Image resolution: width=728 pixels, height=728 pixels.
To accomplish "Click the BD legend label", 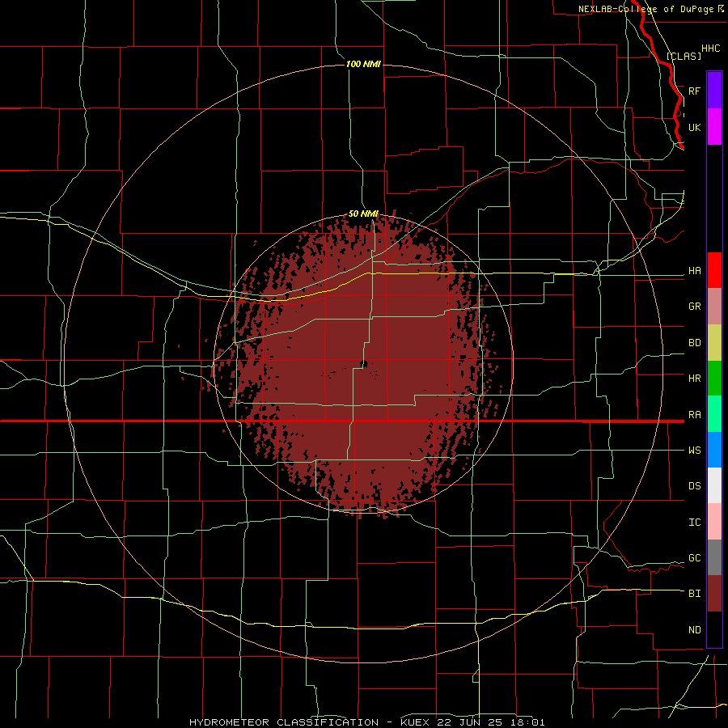I will [x=694, y=343].
